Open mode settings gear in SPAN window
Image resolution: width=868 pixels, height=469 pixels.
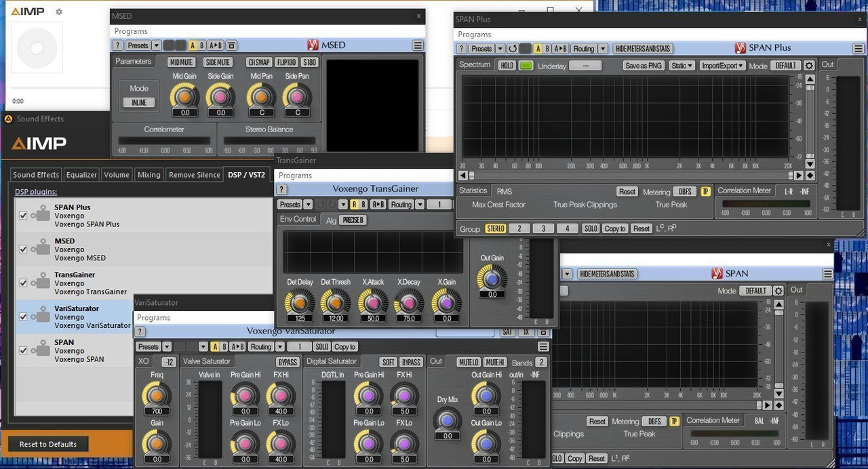[778, 291]
